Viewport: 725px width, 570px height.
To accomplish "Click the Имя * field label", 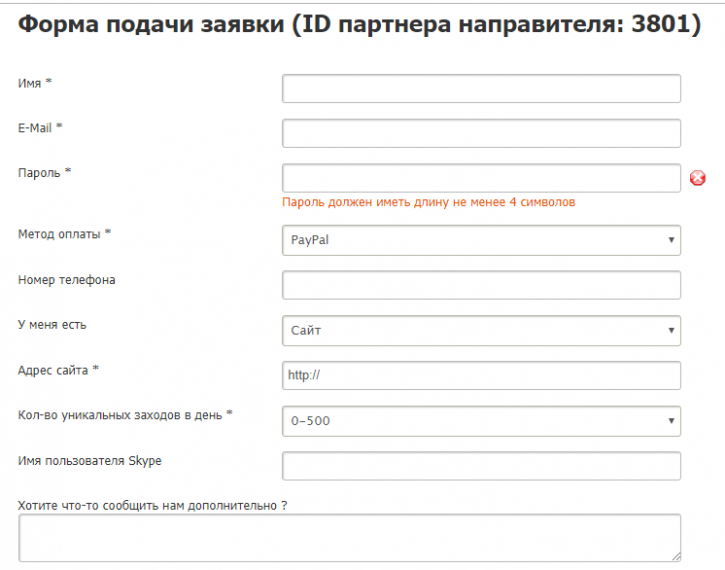I will pos(35,83).
